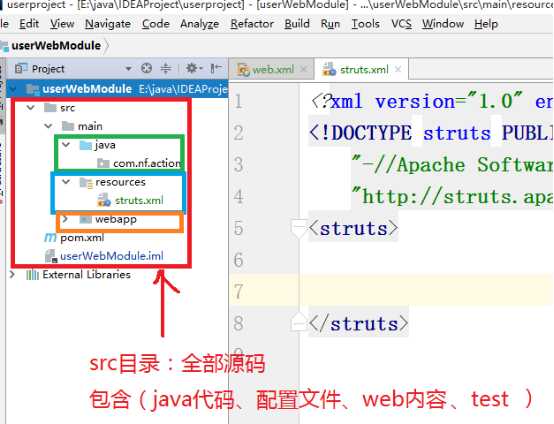The width and height of the screenshot is (554, 424).
Task: Collapse the struts tag fold marker
Action: 298,228
